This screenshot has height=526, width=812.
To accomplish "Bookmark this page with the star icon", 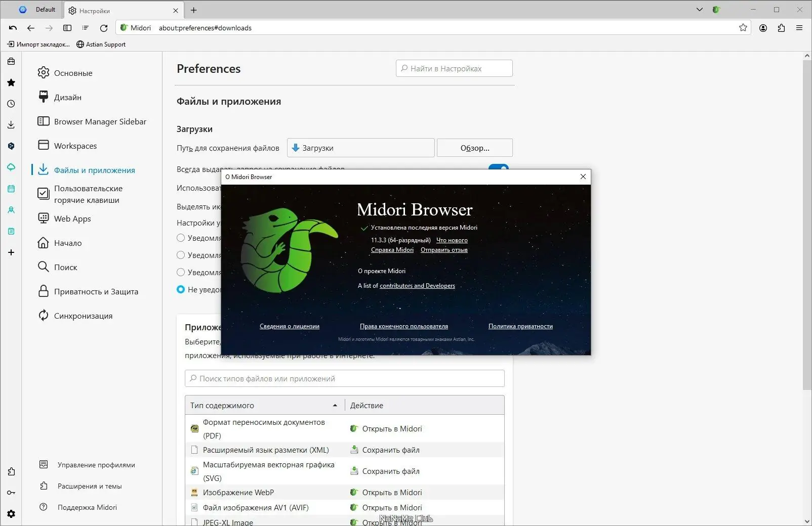I will (743, 28).
